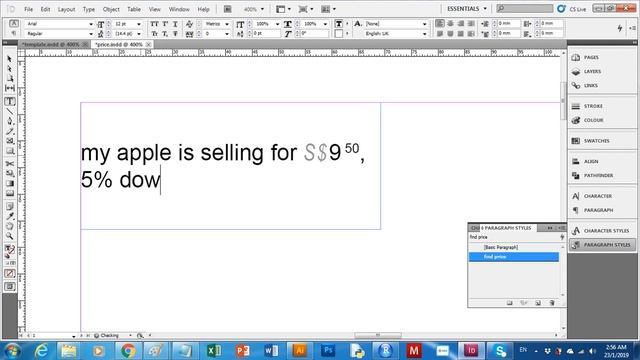Viewport: 640px width, 360px height.
Task: Delete selected paragraph style trash icon
Action: (552, 303)
